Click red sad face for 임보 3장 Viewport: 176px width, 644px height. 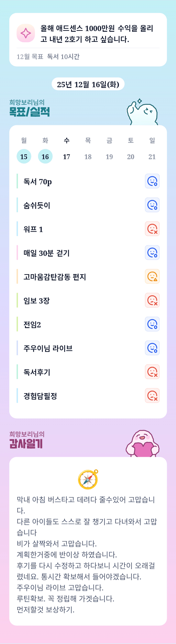(152, 300)
